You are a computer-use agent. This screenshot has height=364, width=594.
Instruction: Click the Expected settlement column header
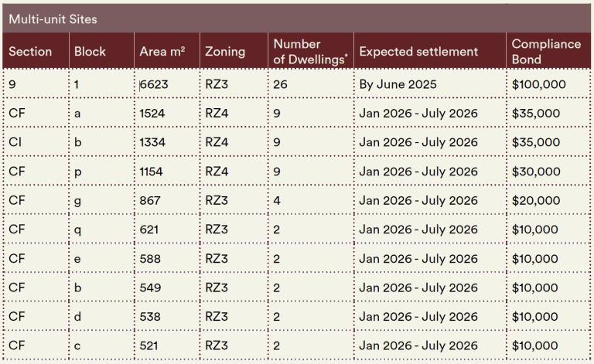(418, 52)
